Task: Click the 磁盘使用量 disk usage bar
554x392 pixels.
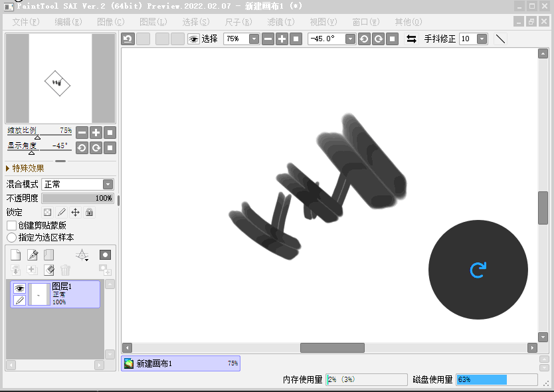Action: point(497,379)
